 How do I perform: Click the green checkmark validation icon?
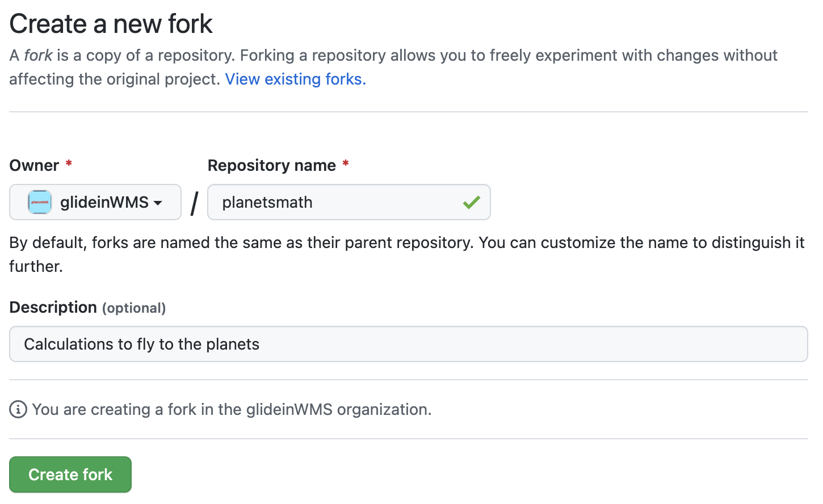471,202
